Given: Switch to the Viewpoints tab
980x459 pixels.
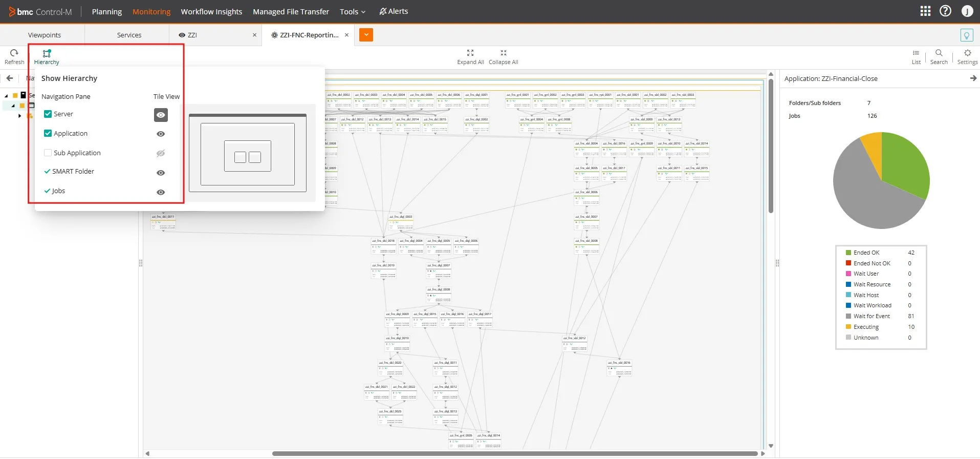Looking at the screenshot, I should pyautogui.click(x=45, y=35).
